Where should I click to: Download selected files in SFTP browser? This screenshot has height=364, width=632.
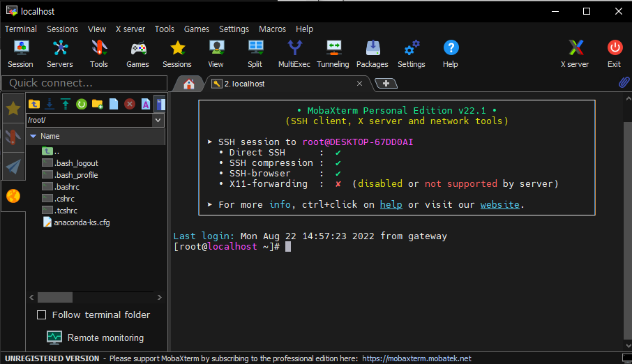pyautogui.click(x=50, y=105)
